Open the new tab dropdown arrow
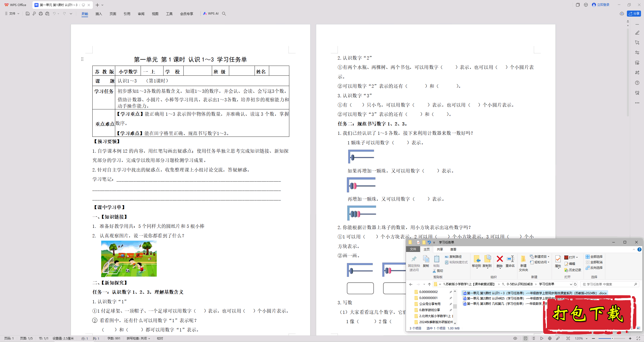Image resolution: width=644 pixels, height=342 pixels. coord(102,5)
